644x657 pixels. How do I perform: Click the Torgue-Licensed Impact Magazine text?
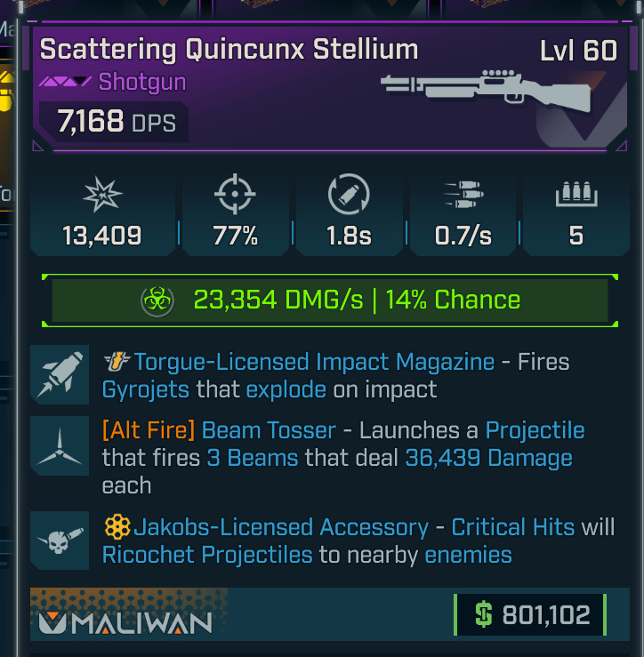click(x=314, y=362)
